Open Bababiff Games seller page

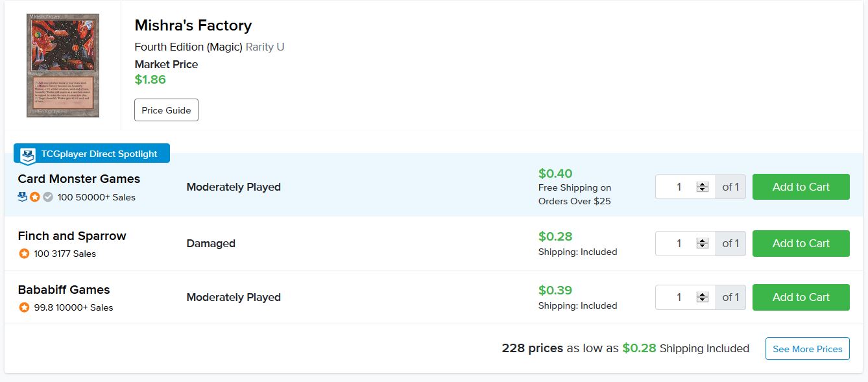pos(64,290)
